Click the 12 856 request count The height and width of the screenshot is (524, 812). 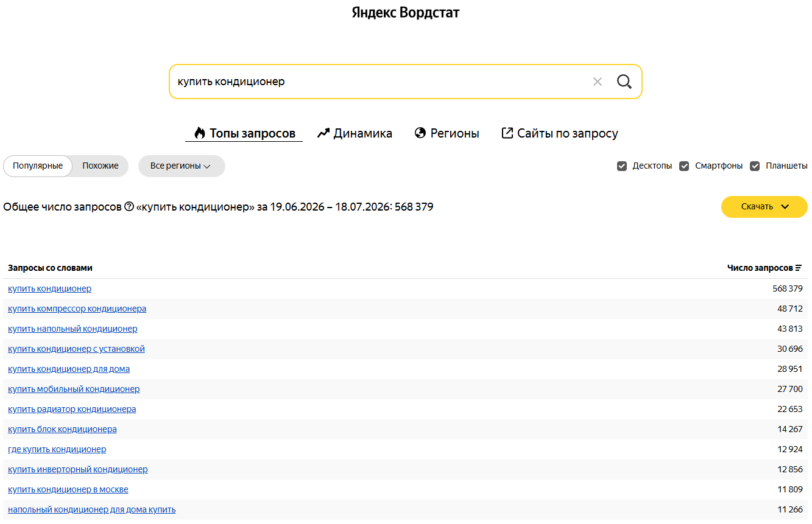pos(790,469)
